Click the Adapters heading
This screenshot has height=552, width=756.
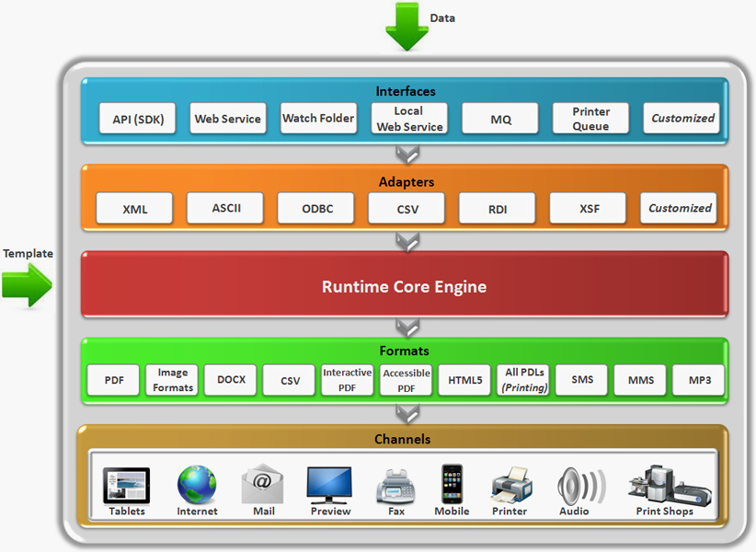tap(407, 182)
